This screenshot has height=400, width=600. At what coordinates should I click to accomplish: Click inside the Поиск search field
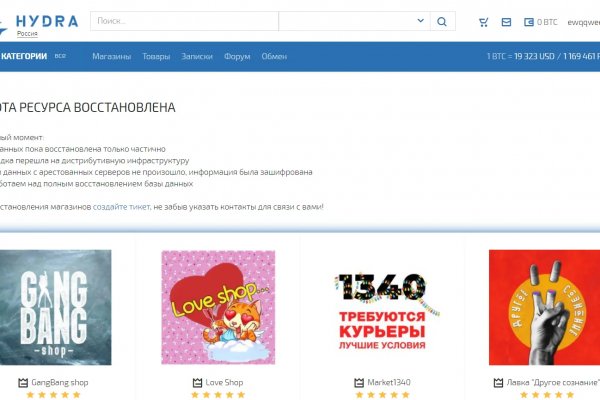(183, 21)
